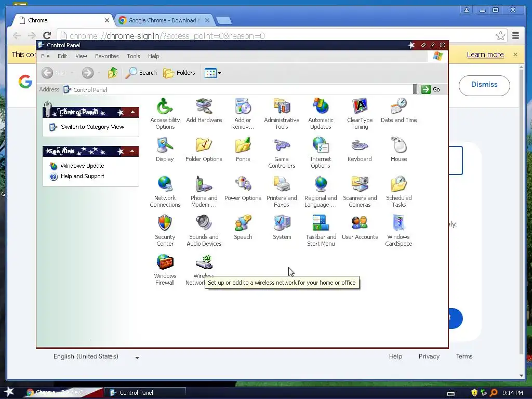Switch to Google Chrome Download tab
This screenshot has width=532, height=399.
[x=164, y=20]
